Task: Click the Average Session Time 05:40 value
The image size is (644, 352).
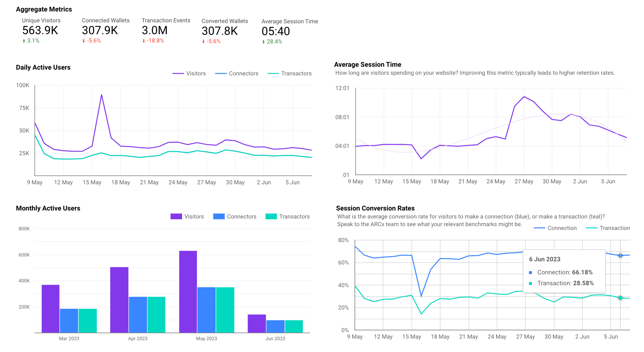Action: (x=276, y=31)
